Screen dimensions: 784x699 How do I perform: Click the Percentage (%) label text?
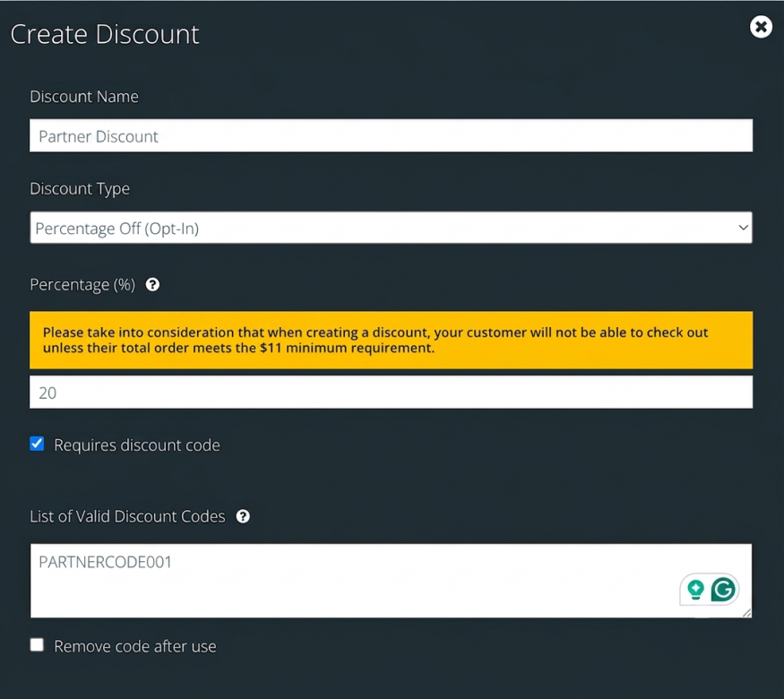click(x=82, y=284)
